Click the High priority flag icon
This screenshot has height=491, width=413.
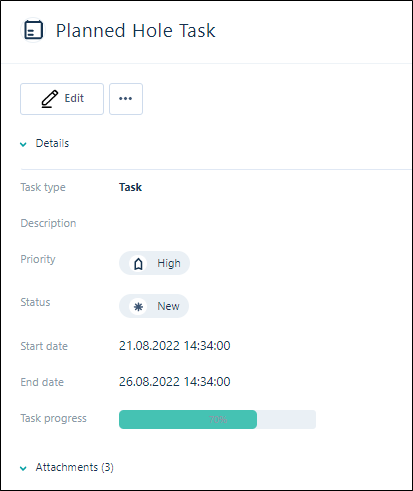tap(138, 264)
